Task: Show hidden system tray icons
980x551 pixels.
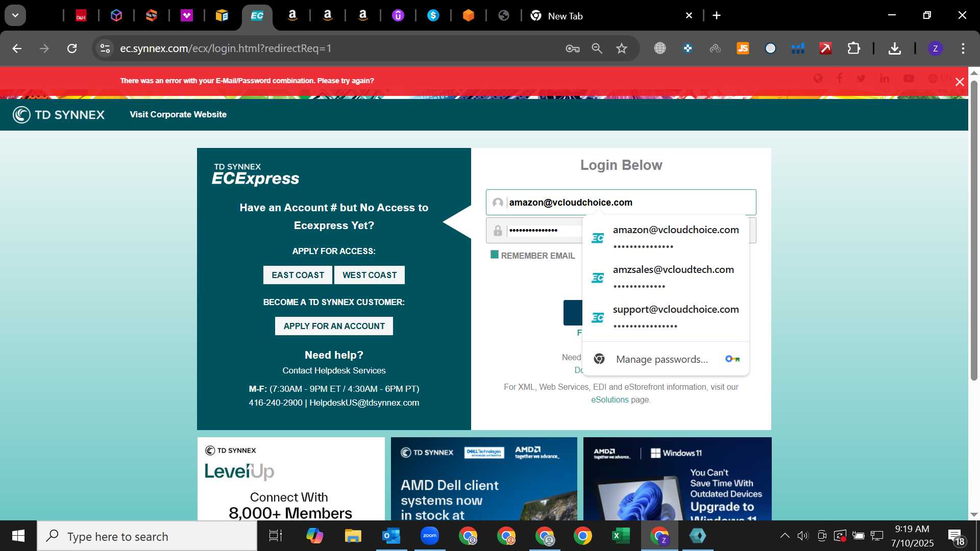Action: click(x=785, y=536)
